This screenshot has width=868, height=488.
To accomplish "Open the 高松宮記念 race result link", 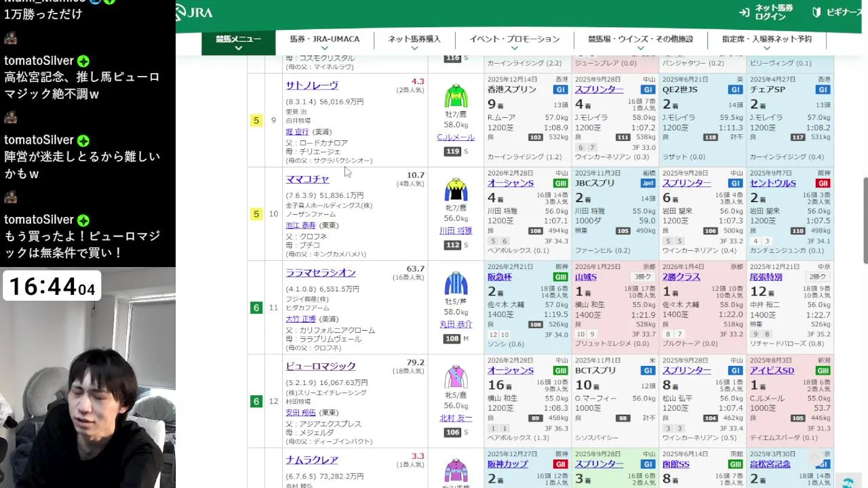I will 770,464.
